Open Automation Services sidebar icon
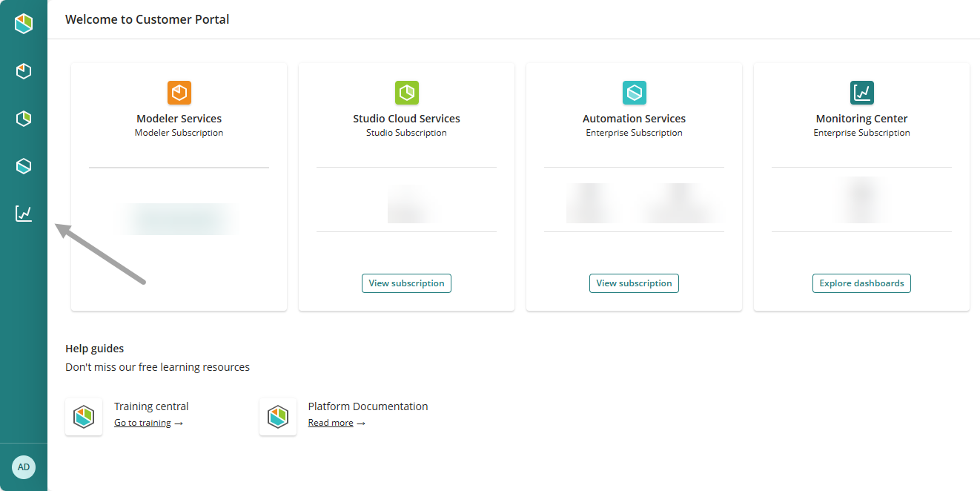The height and width of the screenshot is (491, 980). pos(24,166)
